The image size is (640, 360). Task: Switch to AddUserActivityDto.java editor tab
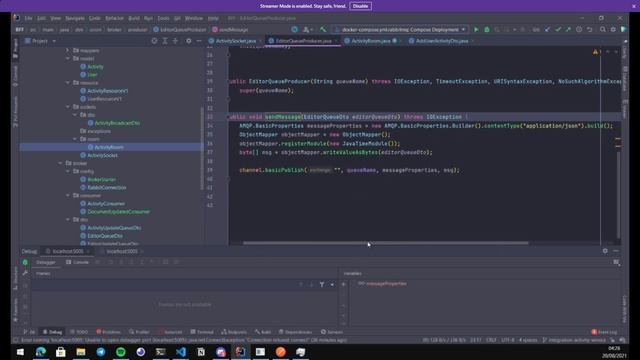[x=442, y=41]
